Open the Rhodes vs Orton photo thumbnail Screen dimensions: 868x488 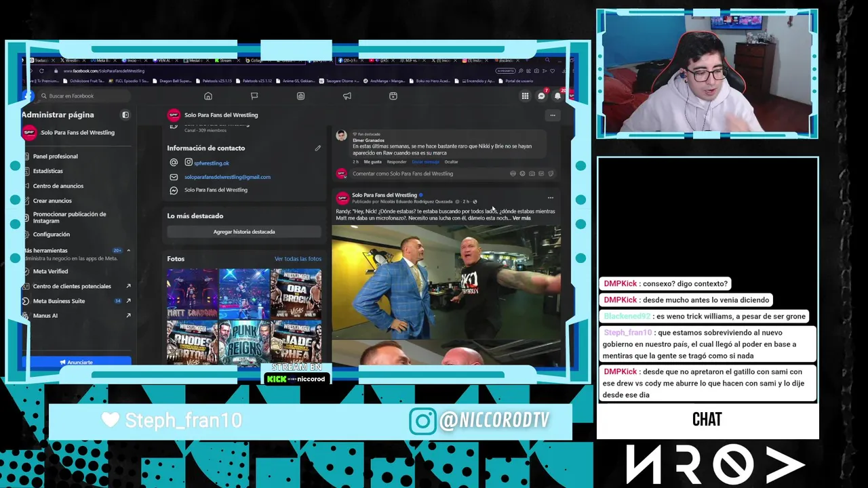coord(193,342)
